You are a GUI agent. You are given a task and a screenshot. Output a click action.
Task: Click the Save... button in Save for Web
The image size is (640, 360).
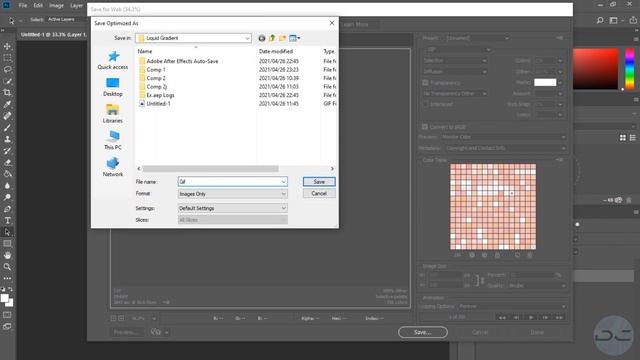[422, 332]
